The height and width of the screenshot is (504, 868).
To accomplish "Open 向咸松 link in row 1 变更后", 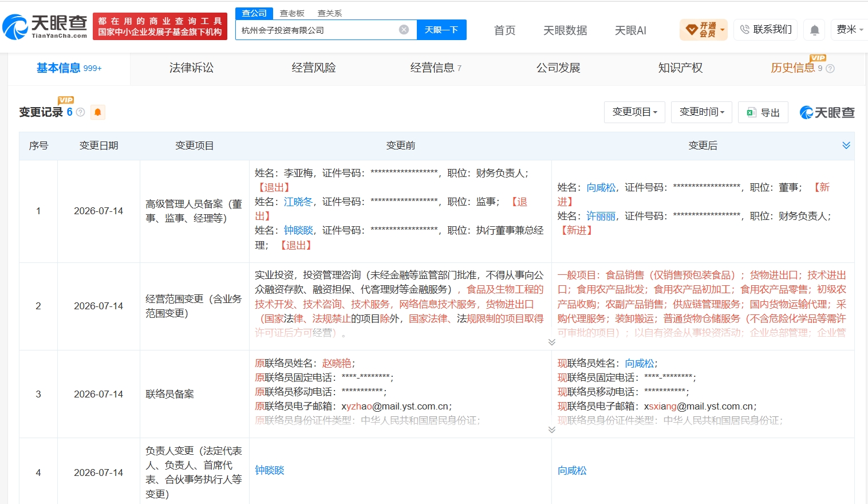I will point(601,187).
